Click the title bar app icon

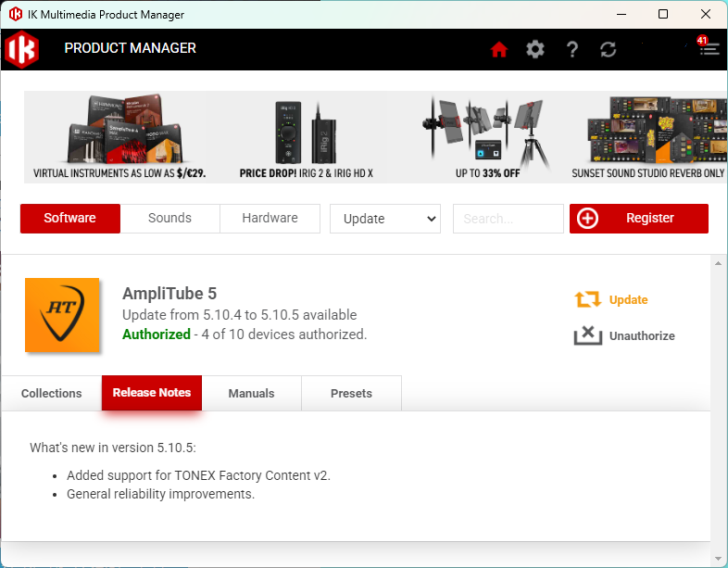click(x=16, y=15)
